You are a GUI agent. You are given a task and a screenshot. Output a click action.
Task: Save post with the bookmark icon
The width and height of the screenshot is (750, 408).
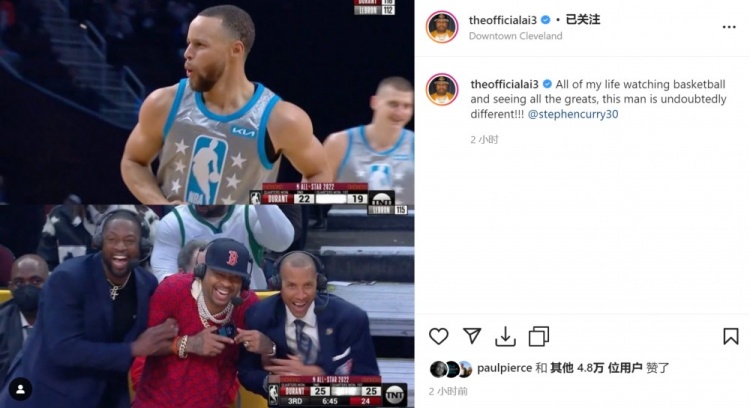click(x=730, y=336)
